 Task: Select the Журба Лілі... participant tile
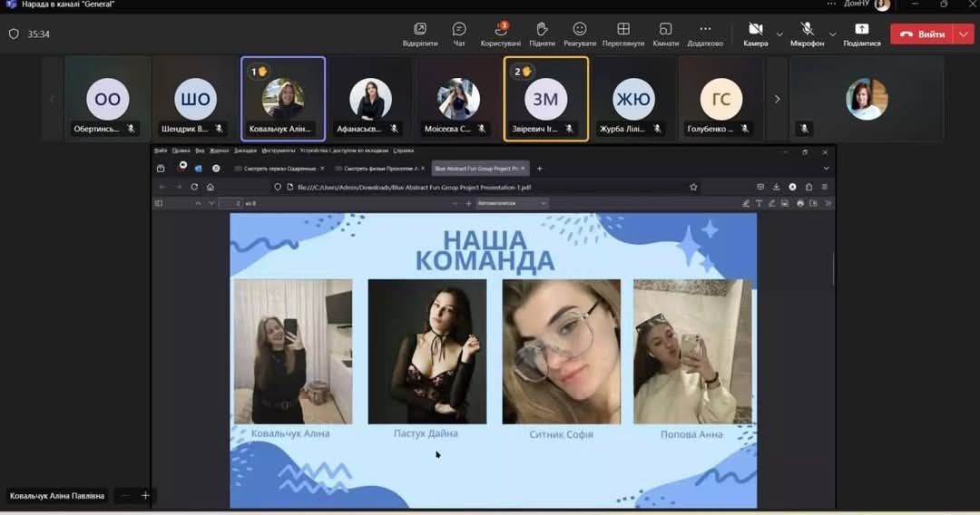pos(633,99)
